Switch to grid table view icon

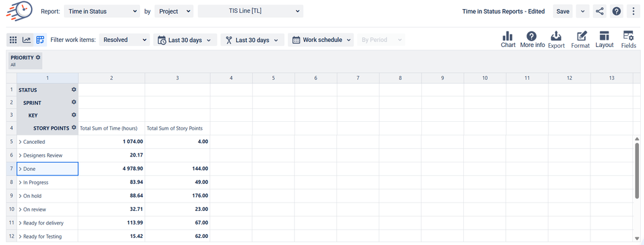coord(13,40)
